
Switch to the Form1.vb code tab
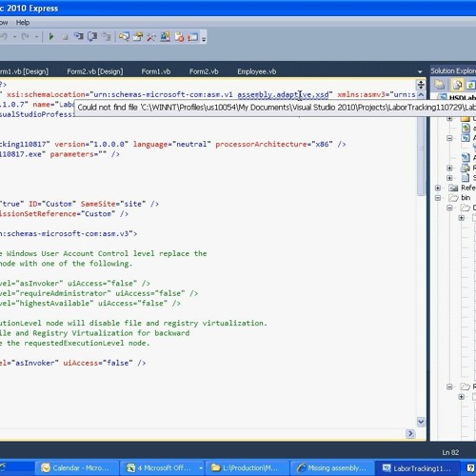coord(156,71)
